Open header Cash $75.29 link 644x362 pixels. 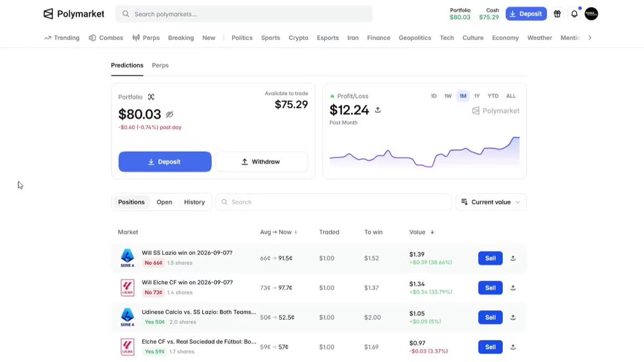point(489,14)
